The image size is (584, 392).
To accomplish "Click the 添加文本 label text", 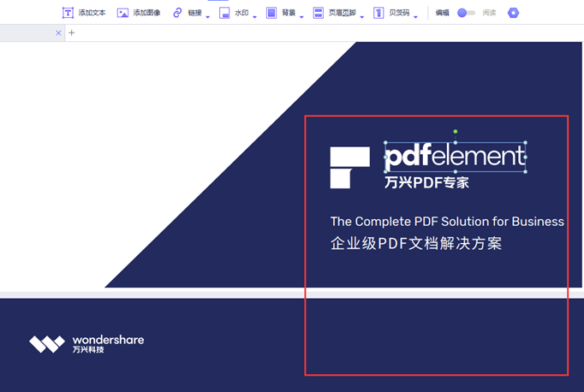I will click(x=92, y=13).
